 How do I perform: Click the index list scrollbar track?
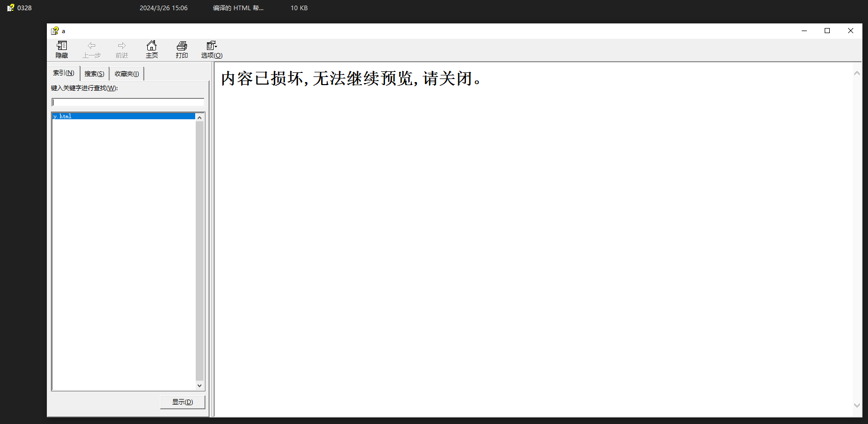pyautogui.click(x=200, y=250)
